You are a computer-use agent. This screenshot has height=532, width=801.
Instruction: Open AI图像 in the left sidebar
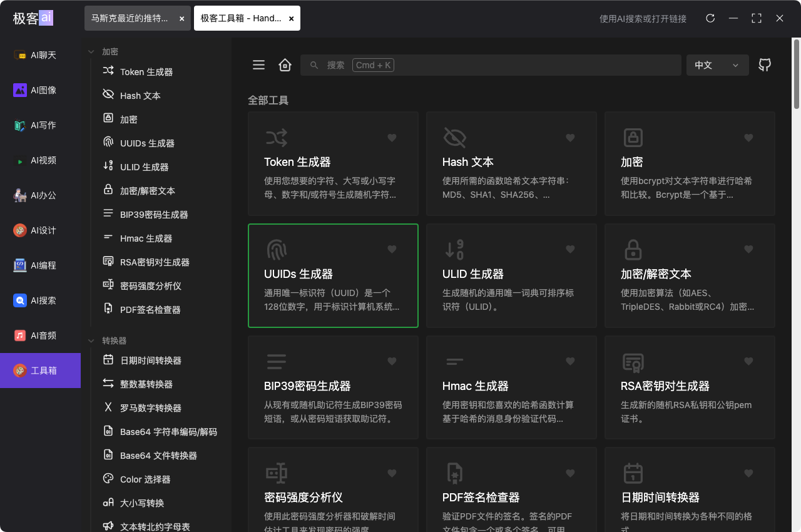(40, 90)
